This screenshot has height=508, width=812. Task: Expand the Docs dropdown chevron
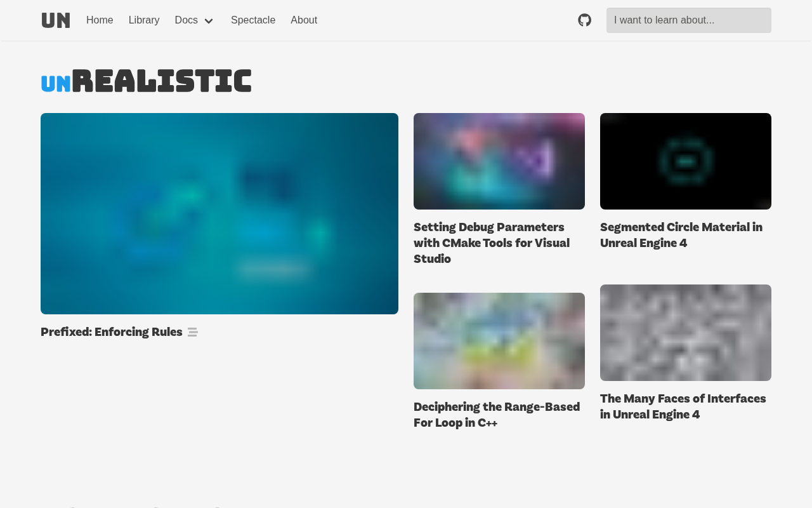click(x=209, y=21)
